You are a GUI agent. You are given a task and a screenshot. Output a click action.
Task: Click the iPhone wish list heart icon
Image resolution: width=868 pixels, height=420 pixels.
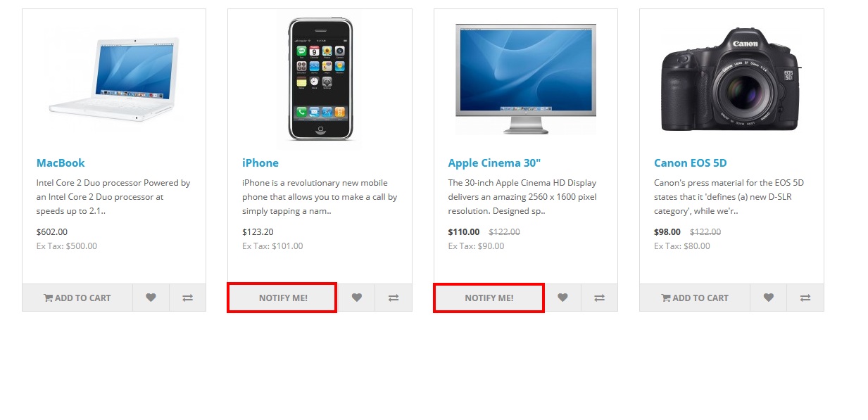pyautogui.click(x=357, y=298)
